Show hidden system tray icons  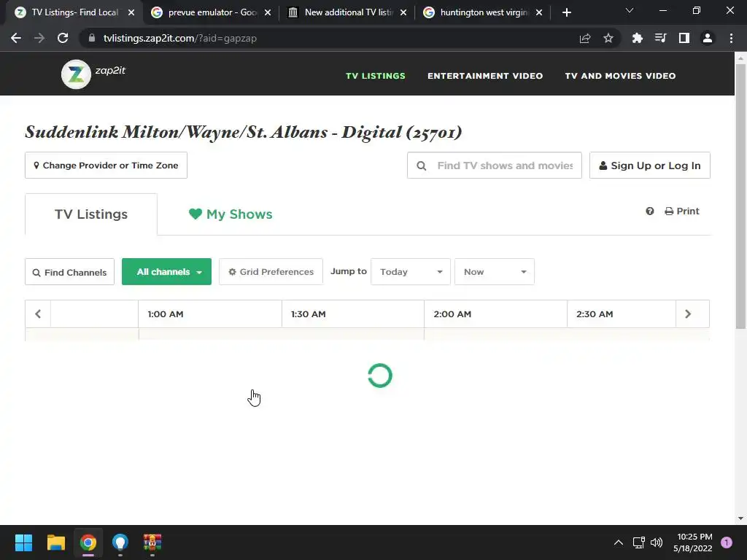pos(619,542)
